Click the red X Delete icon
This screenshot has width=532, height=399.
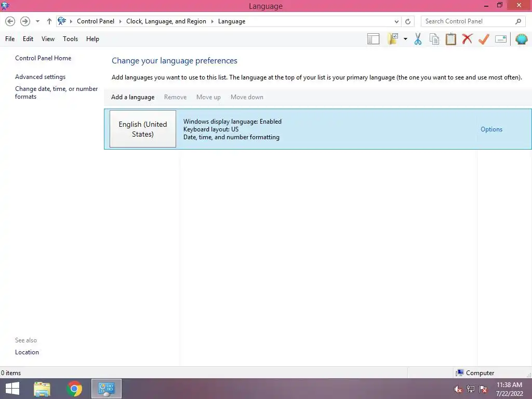click(x=467, y=39)
